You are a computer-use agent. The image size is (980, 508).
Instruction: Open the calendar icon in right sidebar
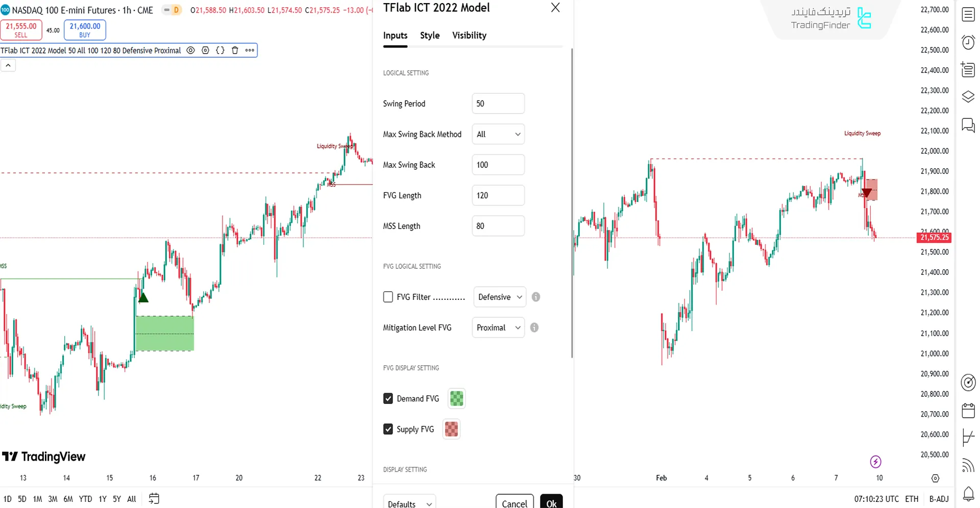click(x=968, y=410)
